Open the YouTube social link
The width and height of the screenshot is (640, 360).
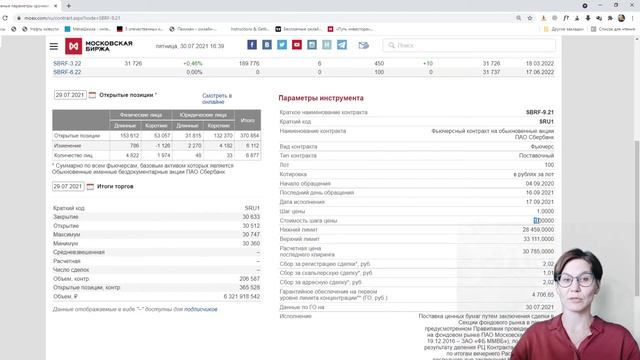(297, 45)
